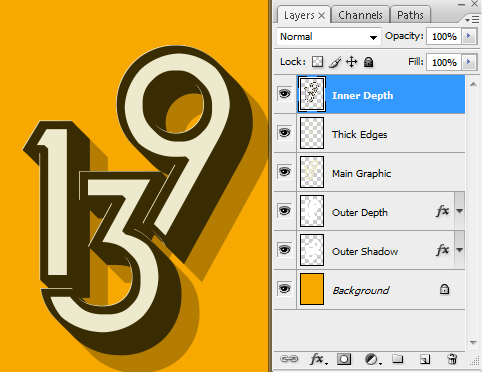Hide the Thick Edges layer
Viewport: 482px width, 372px height.
click(284, 133)
